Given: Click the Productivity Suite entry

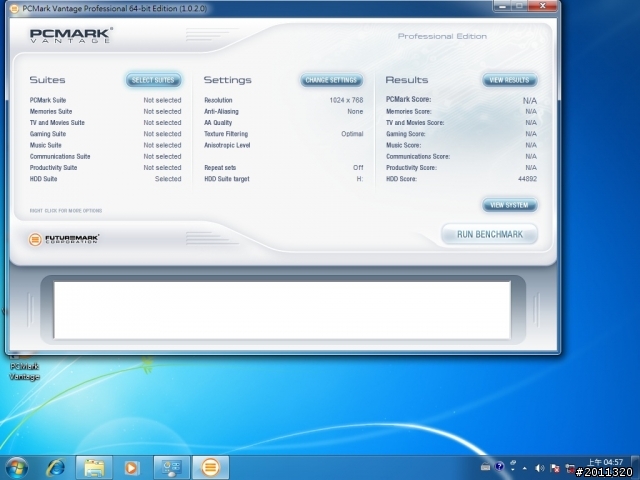Looking at the screenshot, I should [105, 167].
